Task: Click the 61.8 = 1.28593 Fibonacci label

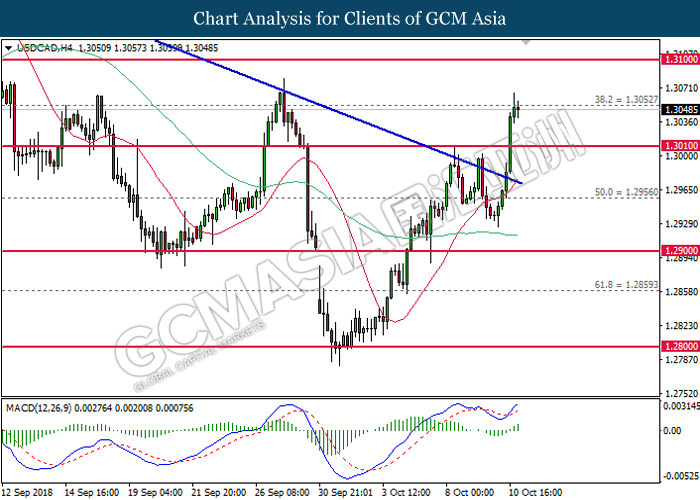Action: coord(626,284)
